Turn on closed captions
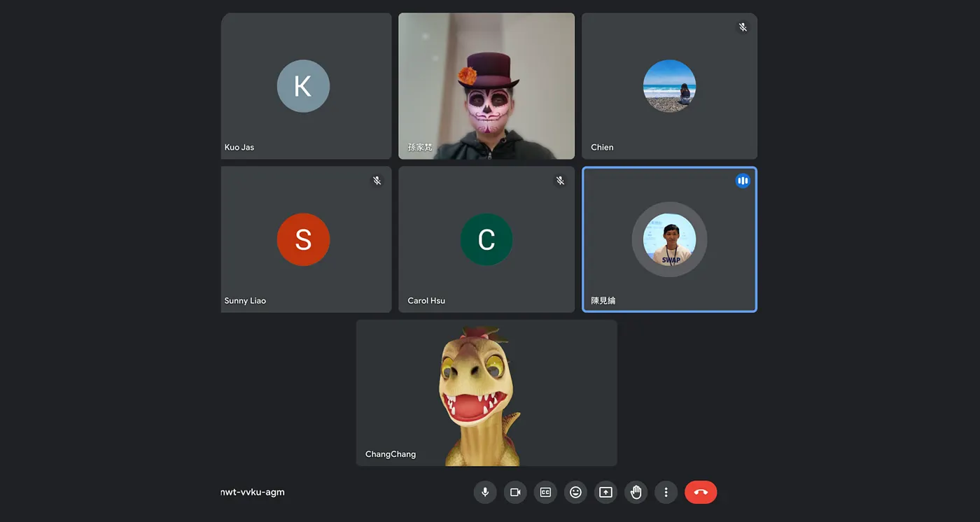 [x=545, y=492]
